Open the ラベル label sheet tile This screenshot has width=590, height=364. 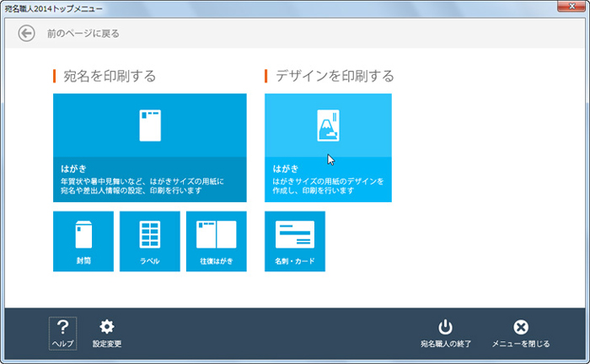tap(149, 241)
